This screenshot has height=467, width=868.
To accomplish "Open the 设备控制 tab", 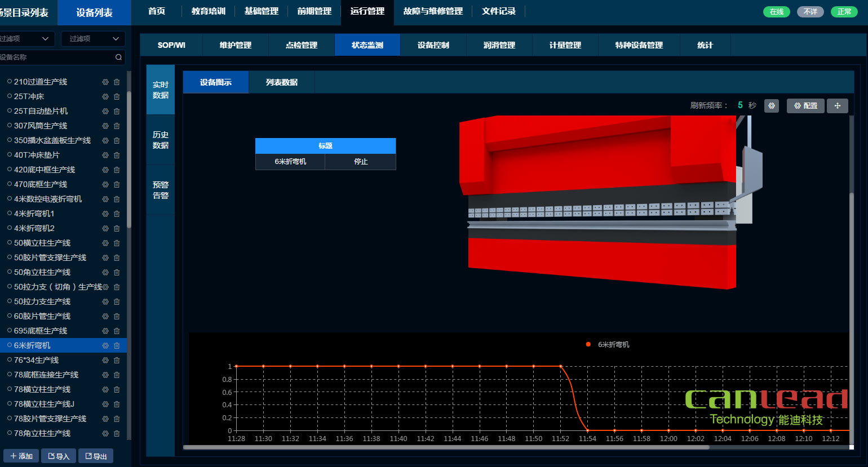I will (433, 45).
